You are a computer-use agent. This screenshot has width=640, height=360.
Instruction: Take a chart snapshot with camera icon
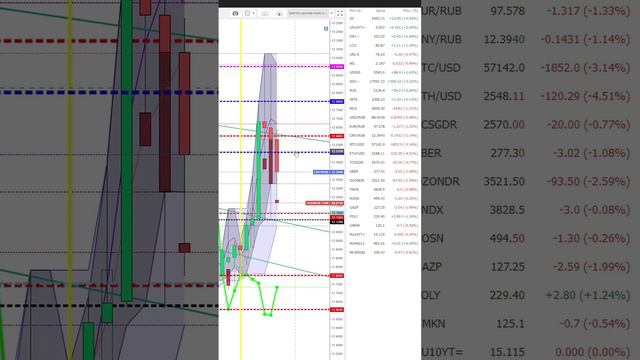(235, 13)
